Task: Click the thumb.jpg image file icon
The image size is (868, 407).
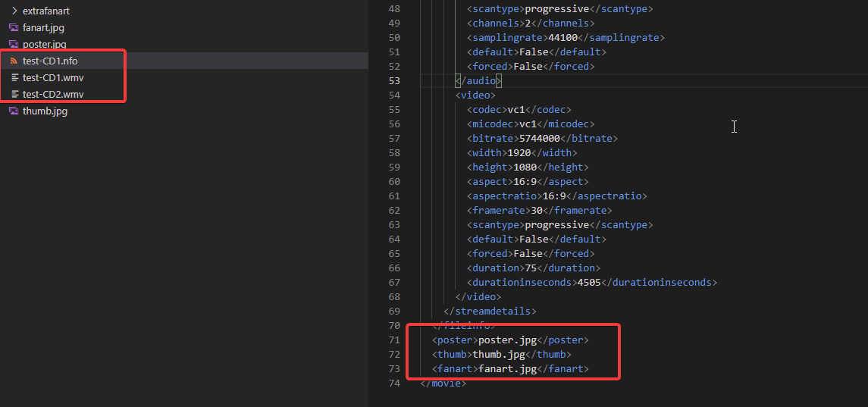Action: (14, 111)
